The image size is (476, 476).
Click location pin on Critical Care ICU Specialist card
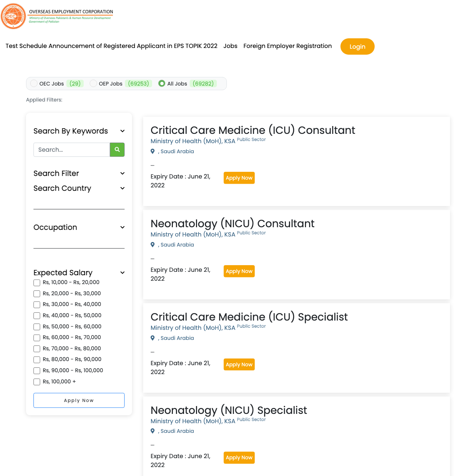(152, 338)
